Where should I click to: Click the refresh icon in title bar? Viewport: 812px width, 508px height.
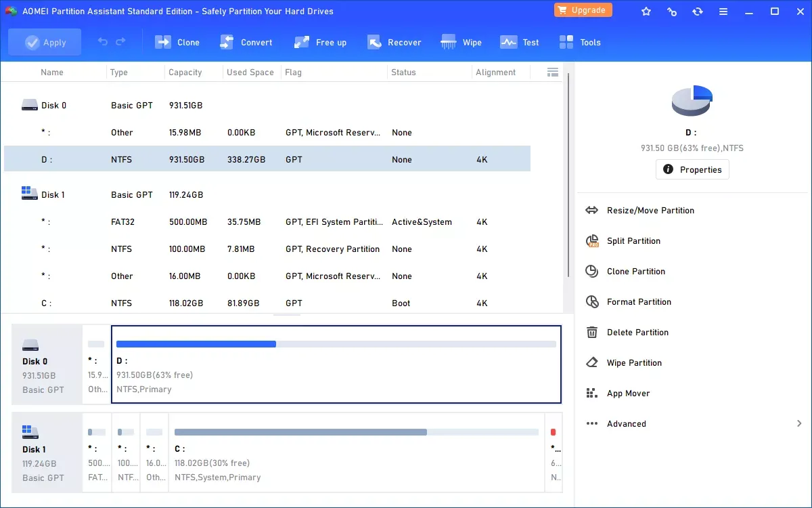(x=698, y=11)
